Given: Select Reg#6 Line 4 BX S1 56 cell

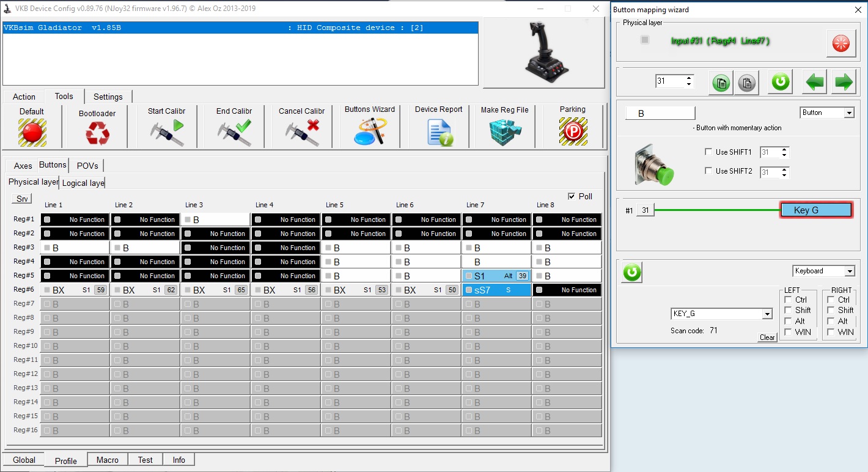Looking at the screenshot, I should click(286, 290).
